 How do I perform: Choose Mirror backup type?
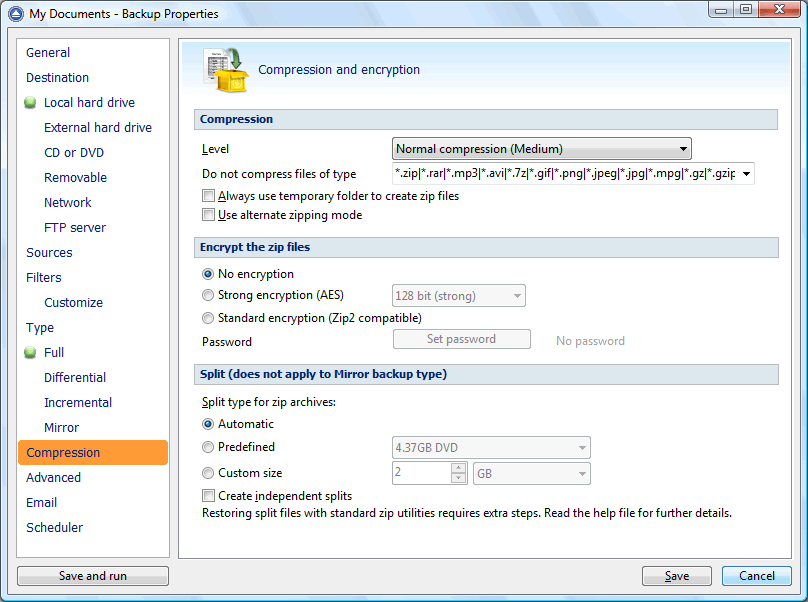click(x=61, y=428)
